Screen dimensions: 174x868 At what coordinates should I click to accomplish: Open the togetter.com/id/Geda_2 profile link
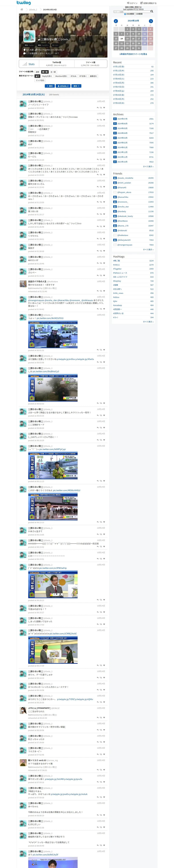51,50
